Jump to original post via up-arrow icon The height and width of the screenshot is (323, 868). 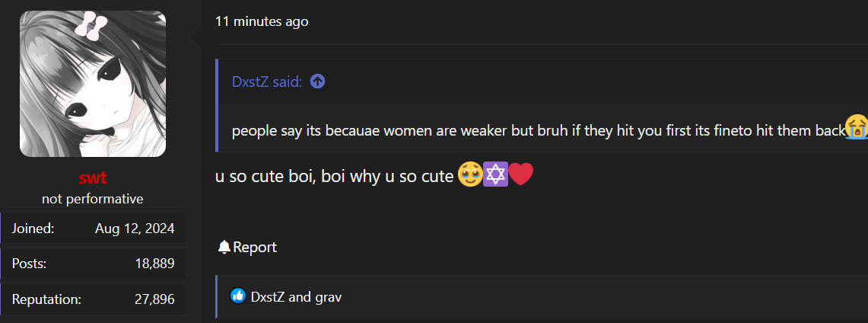tap(318, 82)
